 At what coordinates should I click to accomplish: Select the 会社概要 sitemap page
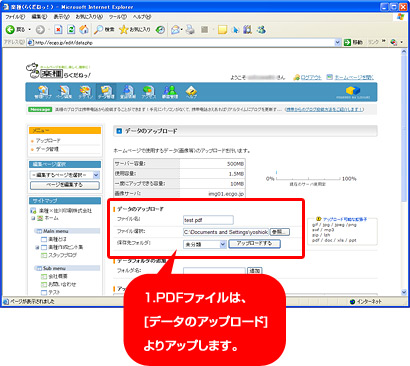(x=58, y=276)
